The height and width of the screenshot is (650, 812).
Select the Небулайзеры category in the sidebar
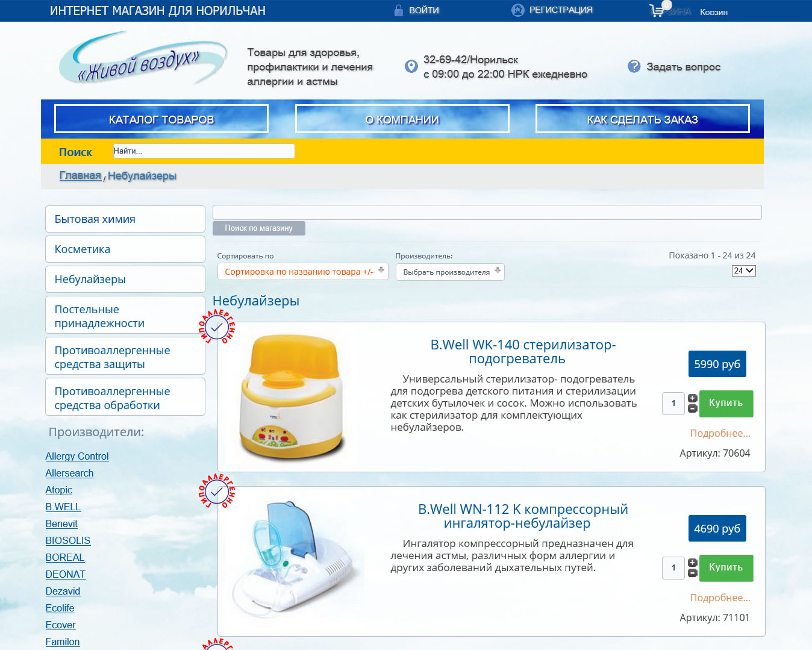pyautogui.click(x=125, y=280)
